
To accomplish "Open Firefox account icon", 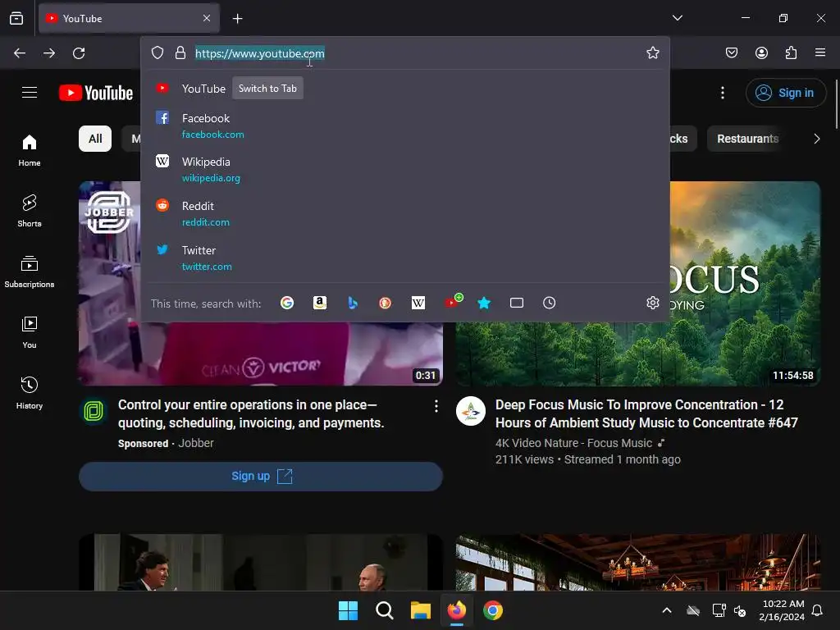I will (x=761, y=52).
